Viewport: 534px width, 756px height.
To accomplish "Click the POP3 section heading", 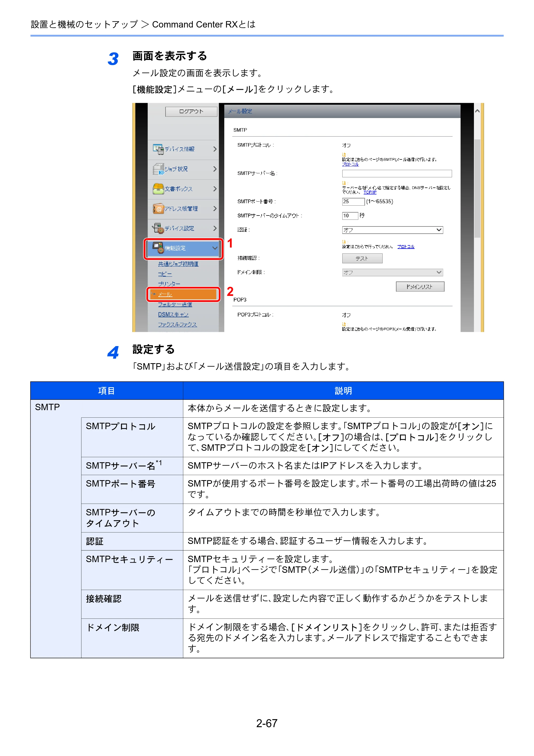I will tap(240, 300).
